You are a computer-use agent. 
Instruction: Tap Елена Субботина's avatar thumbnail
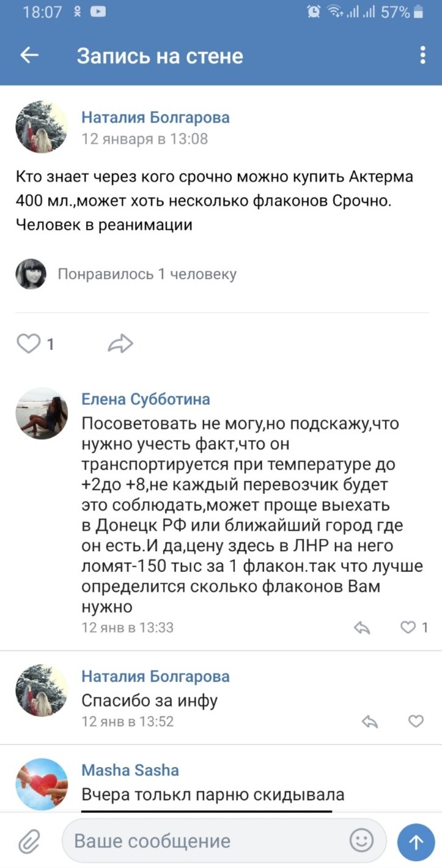tap(42, 413)
